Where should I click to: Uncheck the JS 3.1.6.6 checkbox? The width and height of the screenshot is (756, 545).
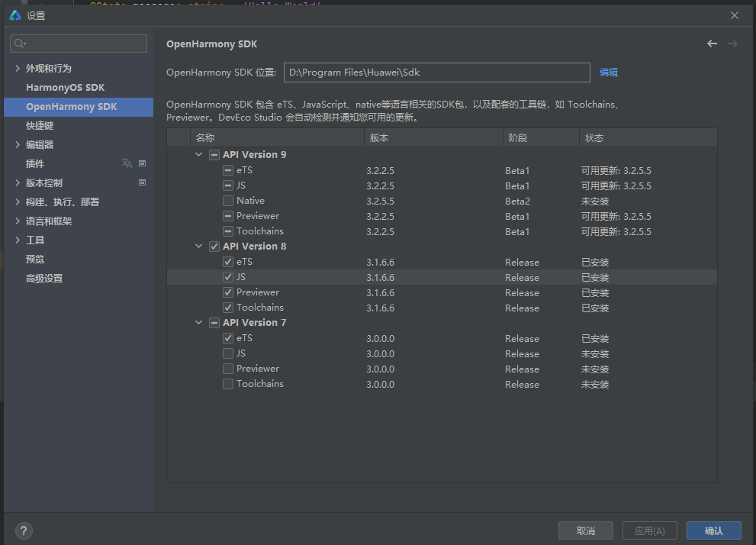click(x=228, y=277)
